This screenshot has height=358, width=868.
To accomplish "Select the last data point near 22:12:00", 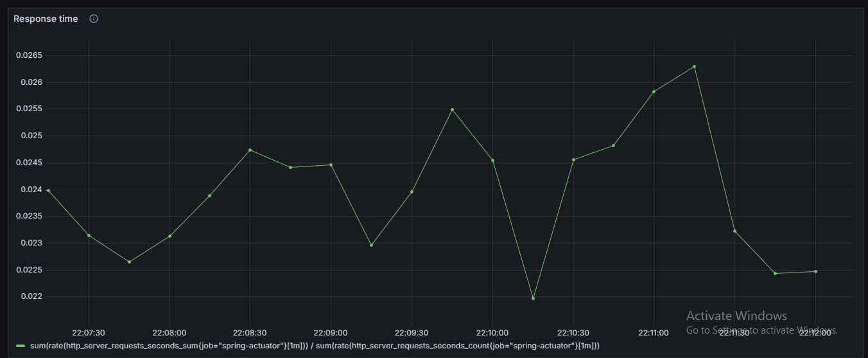I will tap(815, 271).
